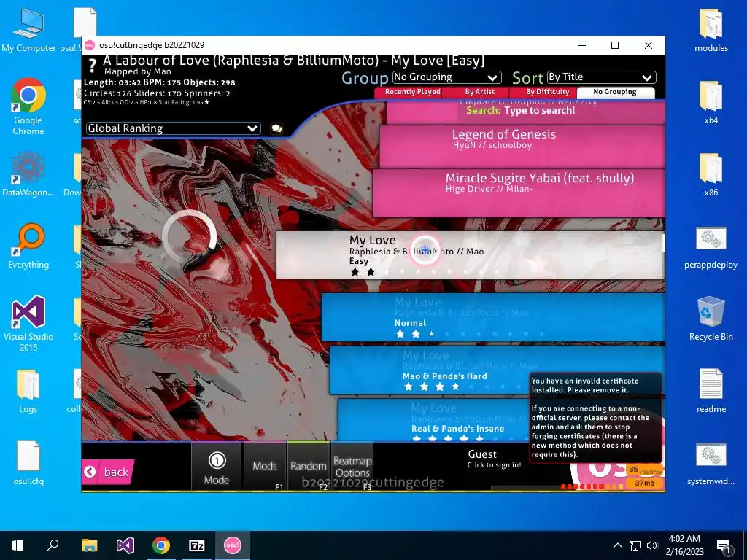
Task: Go back with the pink back button
Action: coord(108,472)
